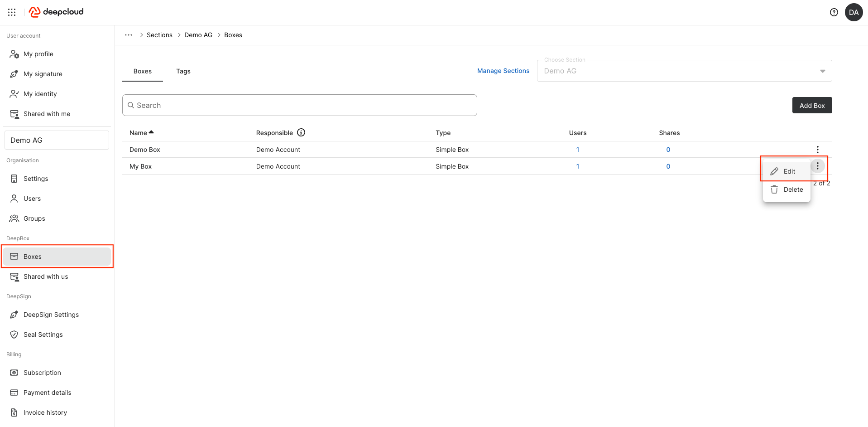
Task: Go to Payment details in the sidebar
Action: pos(47,393)
